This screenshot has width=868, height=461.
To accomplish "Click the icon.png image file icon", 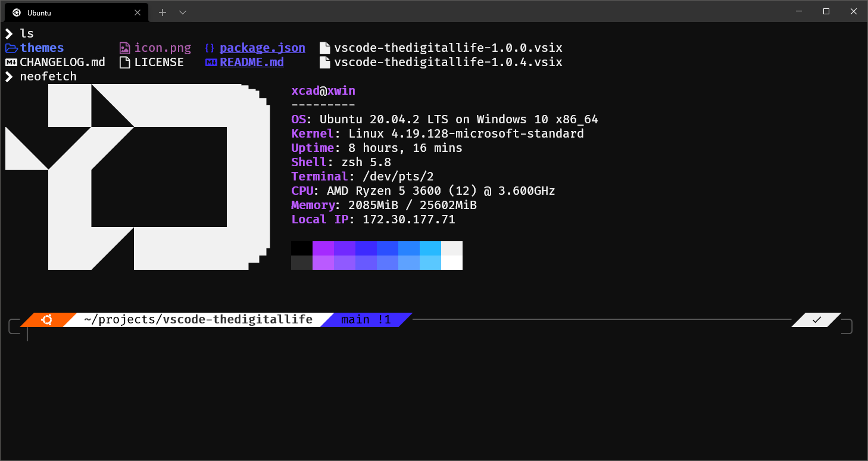I will point(124,48).
